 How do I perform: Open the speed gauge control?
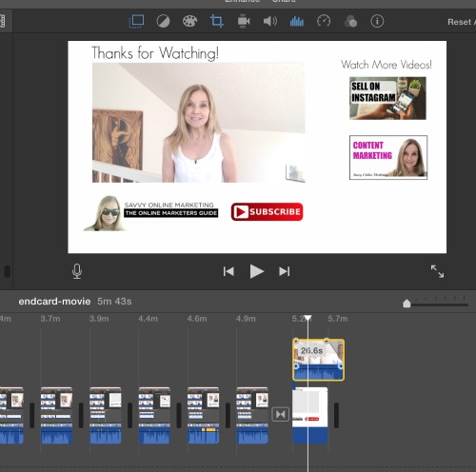click(x=324, y=22)
